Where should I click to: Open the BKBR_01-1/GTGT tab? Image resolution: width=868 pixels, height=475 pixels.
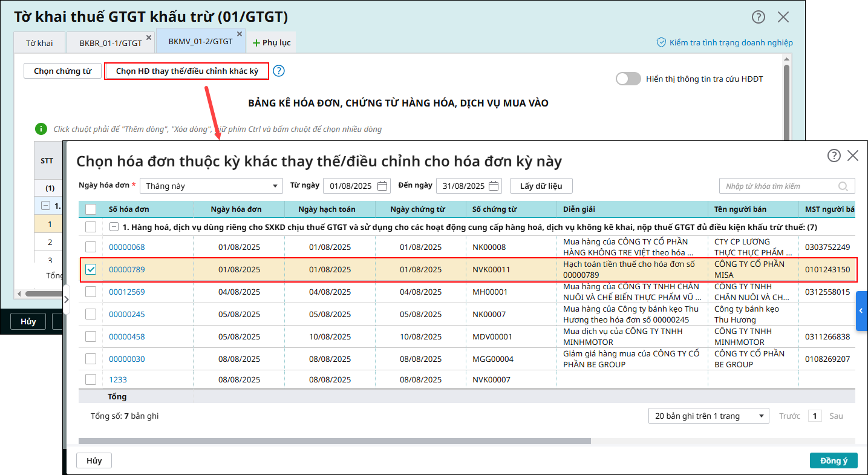111,43
